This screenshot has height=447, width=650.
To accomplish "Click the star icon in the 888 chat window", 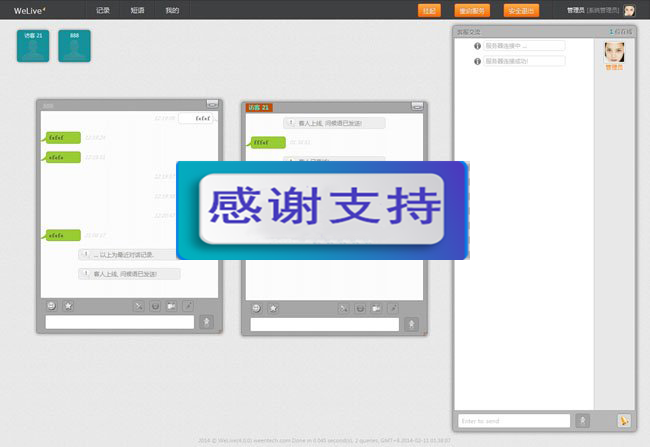I will (68, 306).
